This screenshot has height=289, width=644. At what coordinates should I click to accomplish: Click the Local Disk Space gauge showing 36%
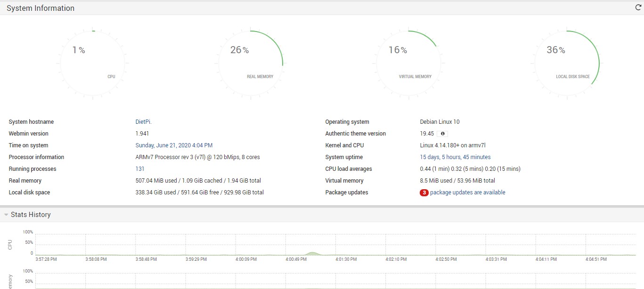tap(566, 64)
